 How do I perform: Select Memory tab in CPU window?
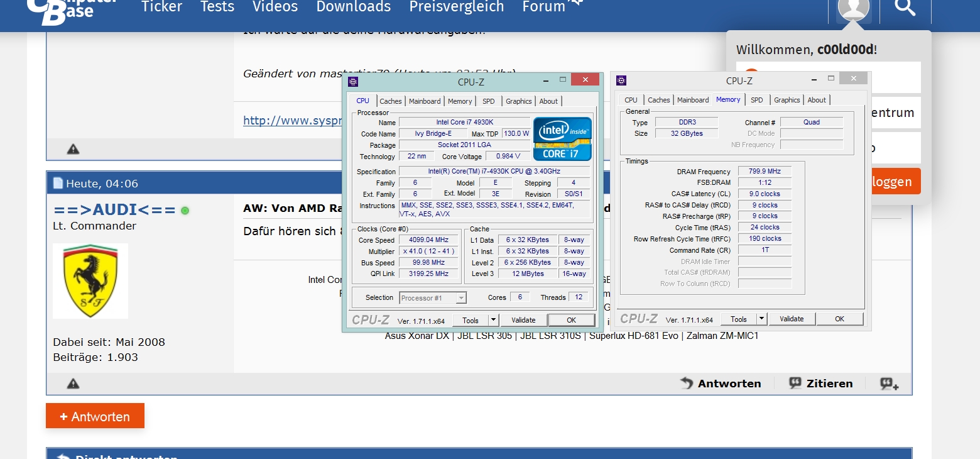click(460, 101)
